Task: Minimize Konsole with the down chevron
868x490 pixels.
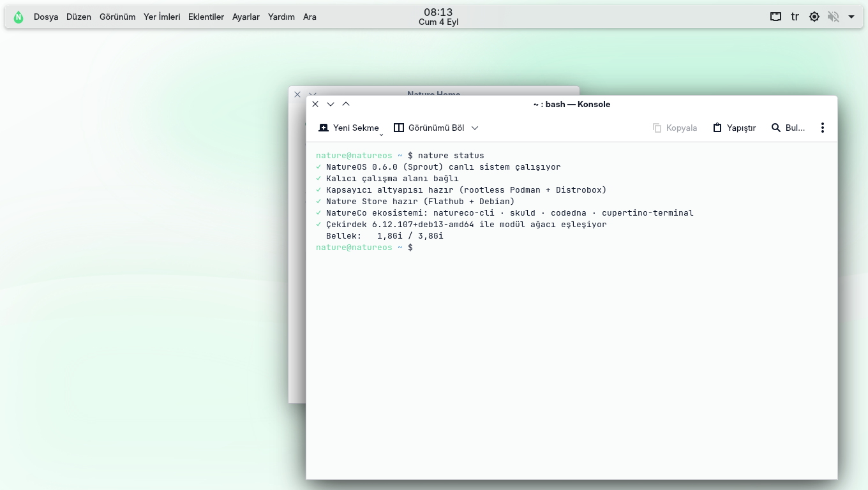Action: click(x=331, y=104)
